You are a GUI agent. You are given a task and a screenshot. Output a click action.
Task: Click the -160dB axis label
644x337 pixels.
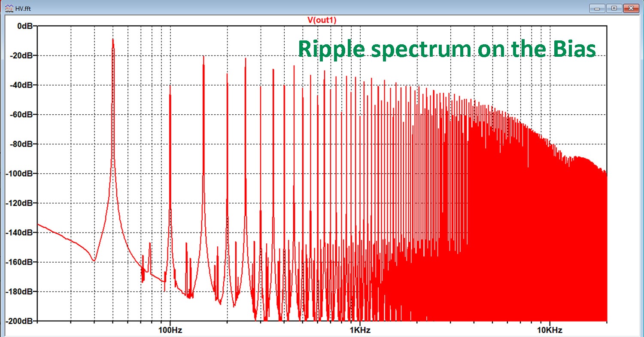tap(18, 262)
